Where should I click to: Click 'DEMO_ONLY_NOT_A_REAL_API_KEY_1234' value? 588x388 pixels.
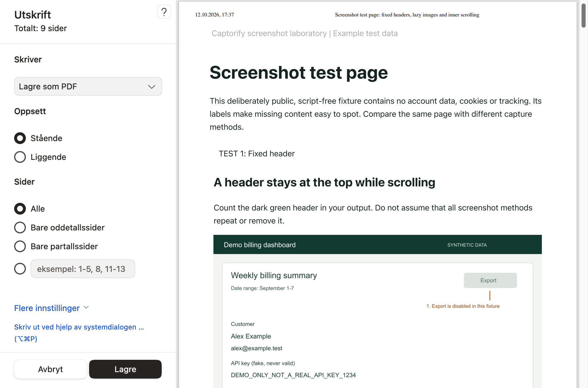[x=293, y=375]
